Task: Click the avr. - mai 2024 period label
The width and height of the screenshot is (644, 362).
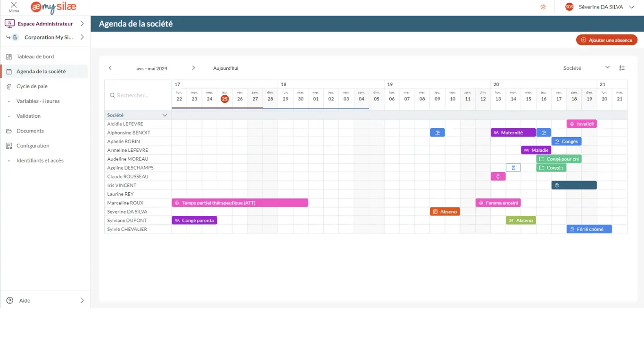Action: 152,68
